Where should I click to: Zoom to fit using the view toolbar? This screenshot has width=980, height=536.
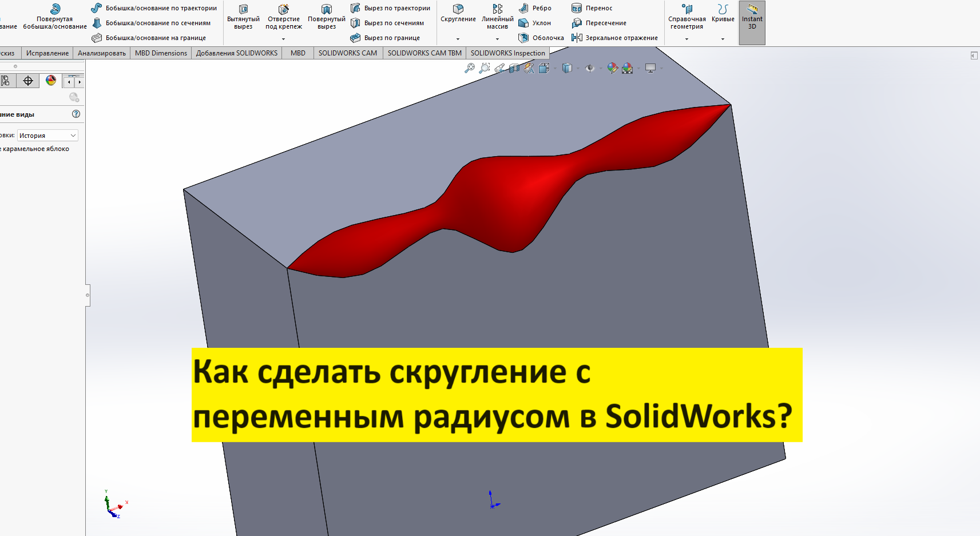pyautogui.click(x=470, y=68)
